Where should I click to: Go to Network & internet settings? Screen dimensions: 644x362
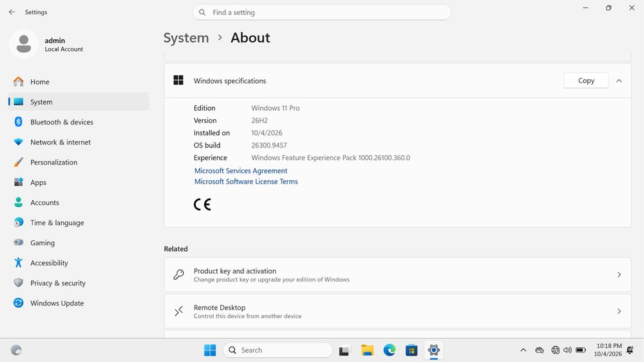coord(79,142)
